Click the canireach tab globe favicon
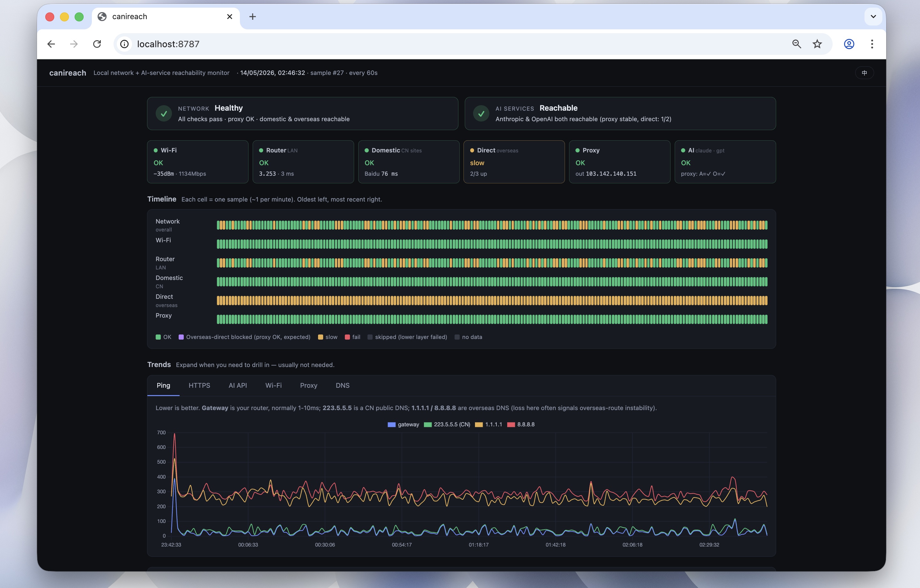 pos(102,16)
